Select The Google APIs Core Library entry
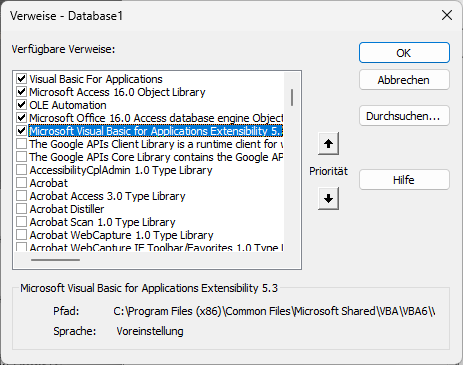Viewport: 463px width, 365px height. click(x=156, y=157)
